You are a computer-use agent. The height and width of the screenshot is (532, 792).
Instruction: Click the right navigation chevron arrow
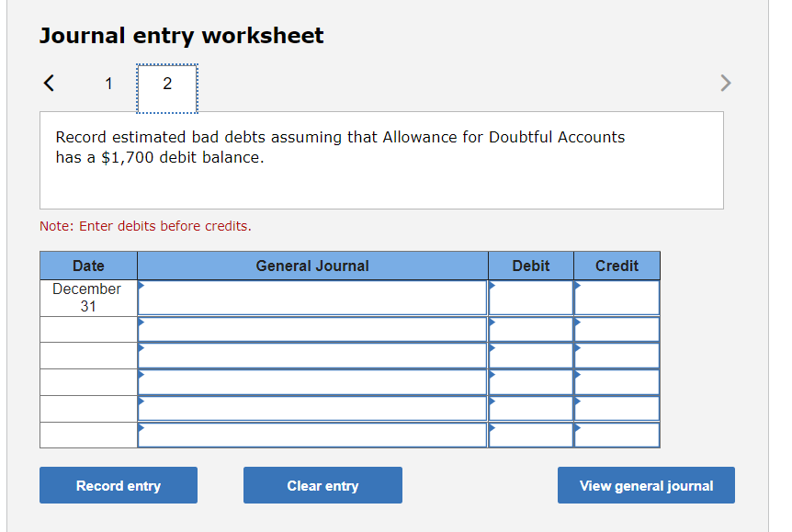point(725,83)
